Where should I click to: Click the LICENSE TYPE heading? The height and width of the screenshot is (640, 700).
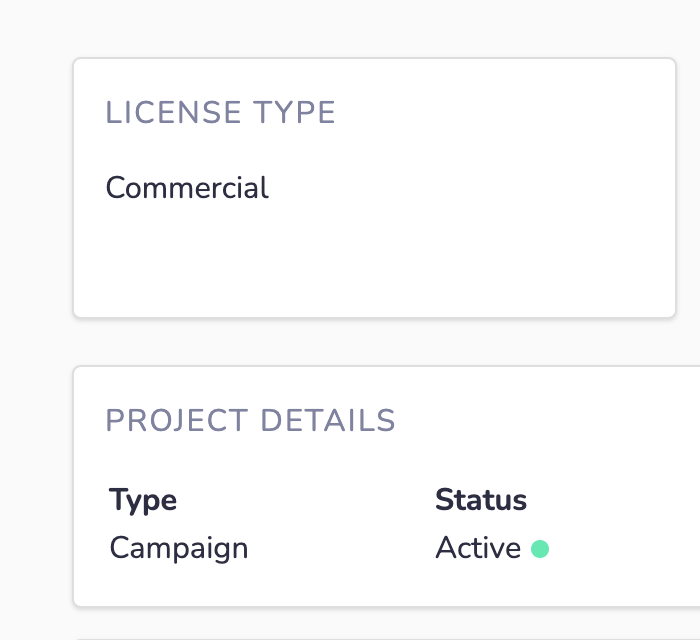pos(220,112)
